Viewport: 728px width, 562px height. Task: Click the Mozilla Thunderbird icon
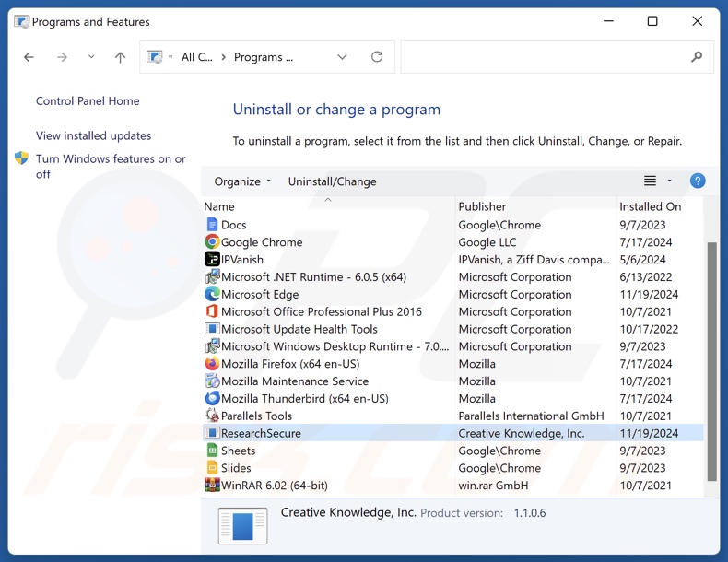[212, 398]
